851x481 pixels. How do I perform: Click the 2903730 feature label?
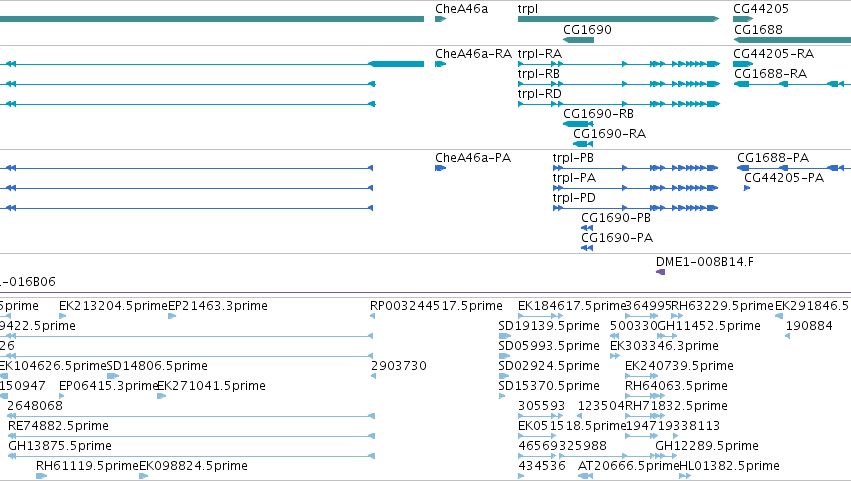(398, 366)
